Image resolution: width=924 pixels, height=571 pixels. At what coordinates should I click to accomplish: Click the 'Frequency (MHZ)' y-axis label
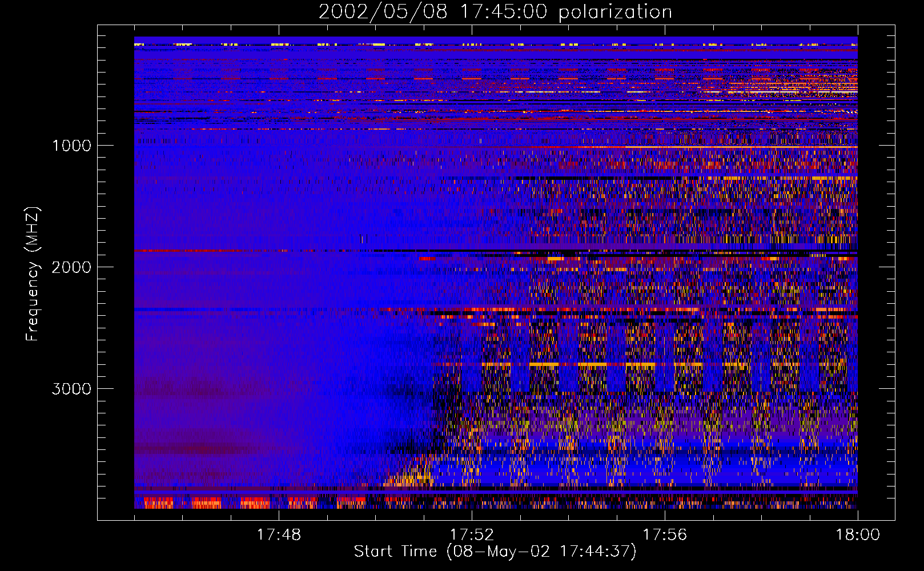(33, 274)
